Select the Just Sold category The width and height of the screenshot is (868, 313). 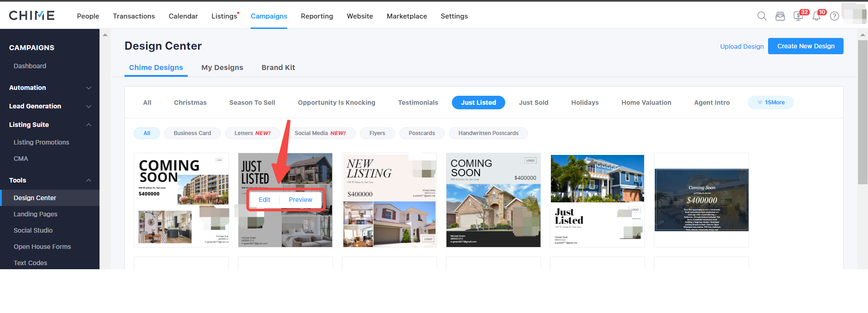(x=534, y=103)
